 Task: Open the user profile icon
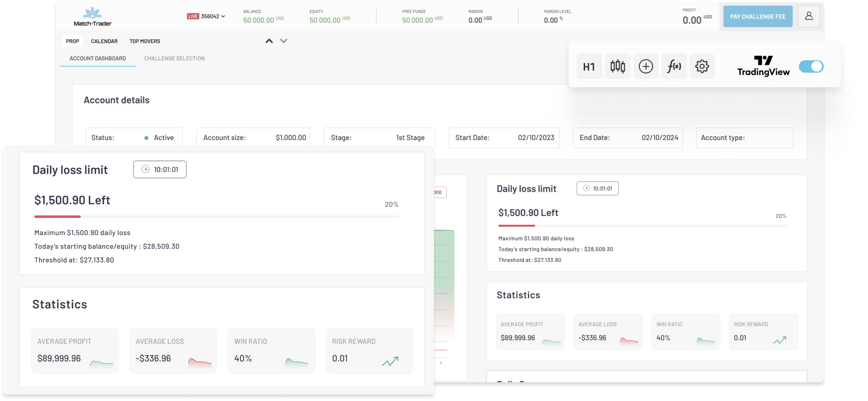click(809, 16)
